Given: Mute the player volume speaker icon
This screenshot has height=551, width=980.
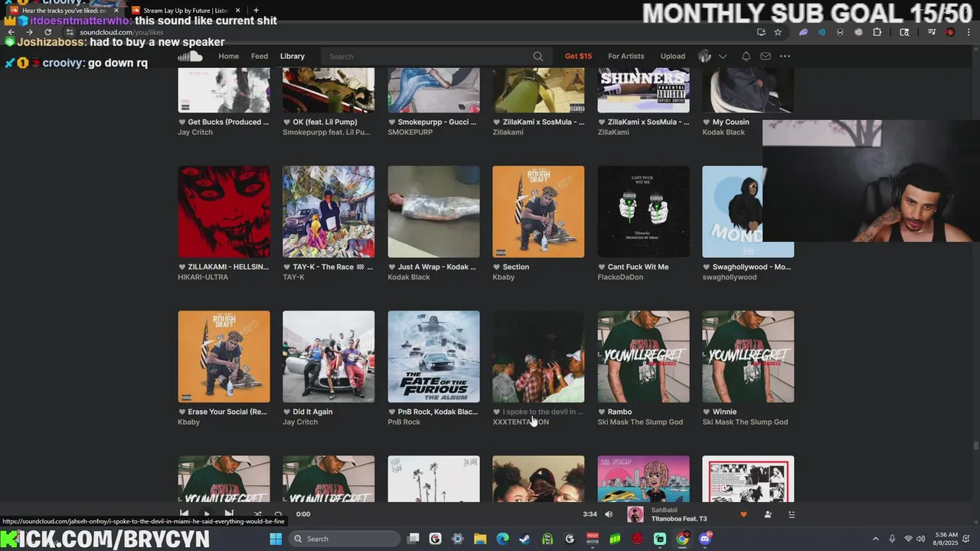Looking at the screenshot, I should click(x=609, y=514).
